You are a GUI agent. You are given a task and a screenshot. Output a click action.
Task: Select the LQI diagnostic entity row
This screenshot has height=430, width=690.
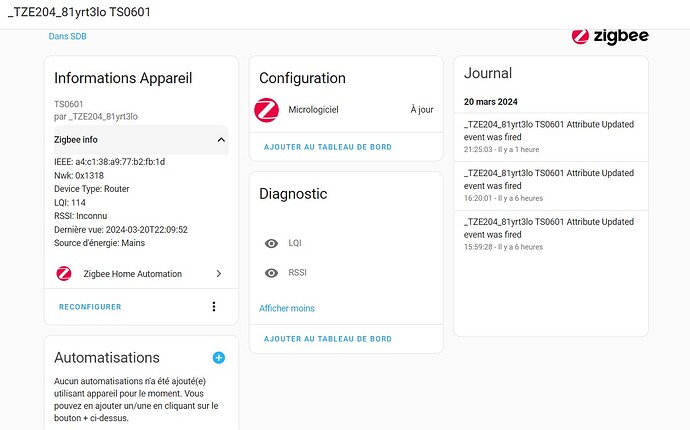tap(345, 243)
